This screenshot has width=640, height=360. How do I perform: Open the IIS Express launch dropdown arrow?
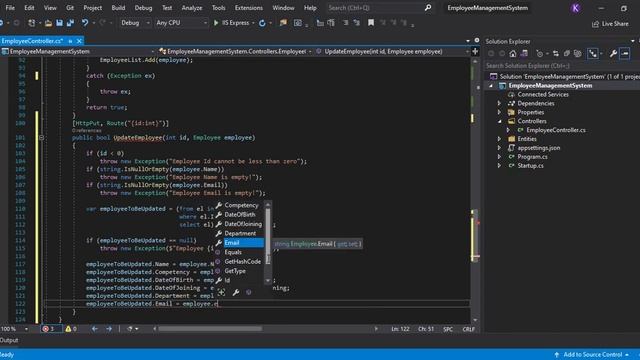pos(253,23)
